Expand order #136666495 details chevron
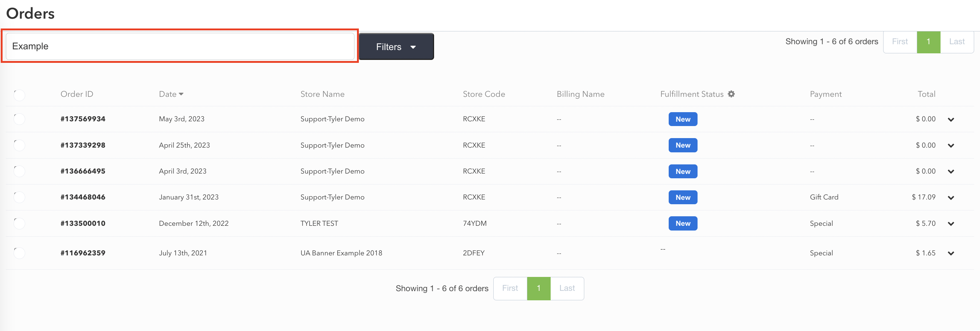The height and width of the screenshot is (331, 980). [951, 172]
